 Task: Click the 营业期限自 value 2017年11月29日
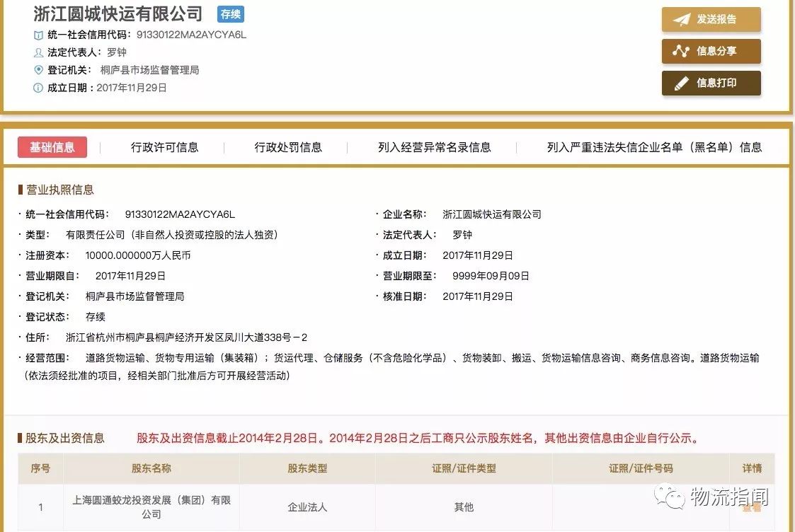130,276
